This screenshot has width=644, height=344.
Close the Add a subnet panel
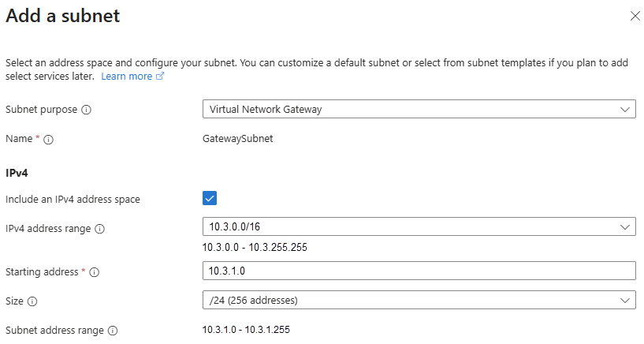tap(635, 16)
